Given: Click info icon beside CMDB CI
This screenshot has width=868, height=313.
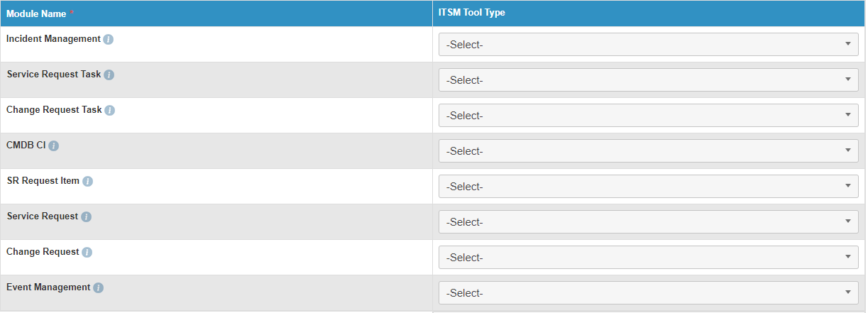Looking at the screenshot, I should [54, 145].
